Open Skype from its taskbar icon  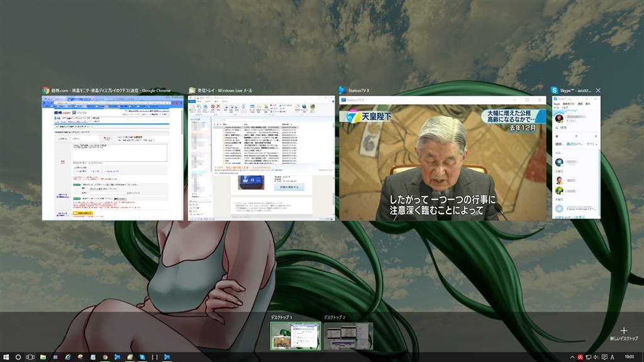(143, 357)
